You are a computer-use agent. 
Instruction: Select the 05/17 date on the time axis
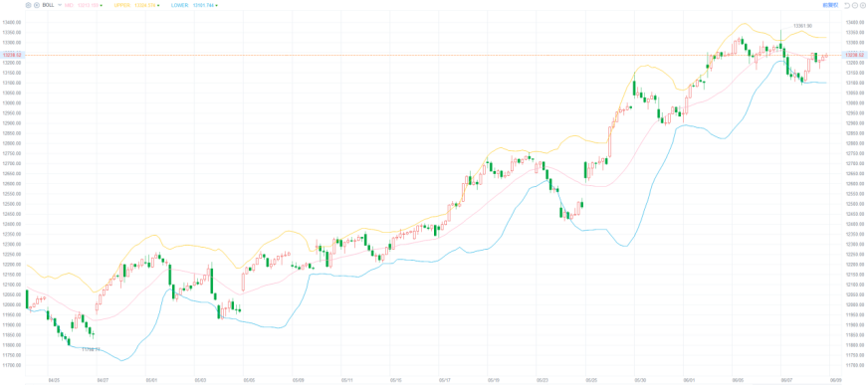click(445, 380)
